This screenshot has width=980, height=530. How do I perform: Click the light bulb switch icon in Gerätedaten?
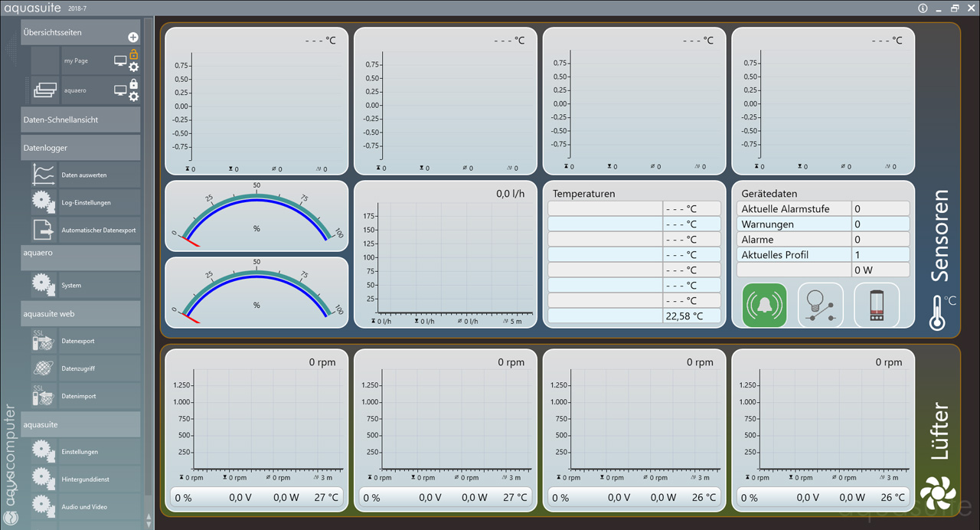point(821,306)
